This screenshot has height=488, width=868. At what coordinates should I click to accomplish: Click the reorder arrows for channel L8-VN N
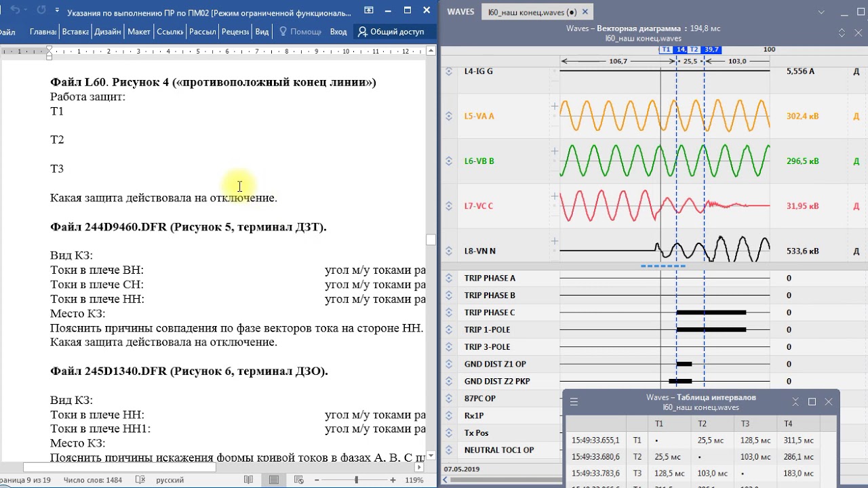click(x=449, y=251)
